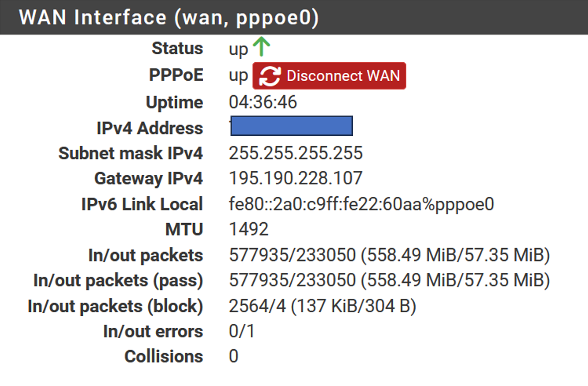
Task: Click the first In/out packets value
Action: (389, 255)
